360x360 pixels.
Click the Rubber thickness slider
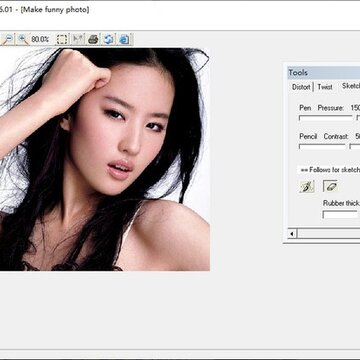[x=340, y=215]
